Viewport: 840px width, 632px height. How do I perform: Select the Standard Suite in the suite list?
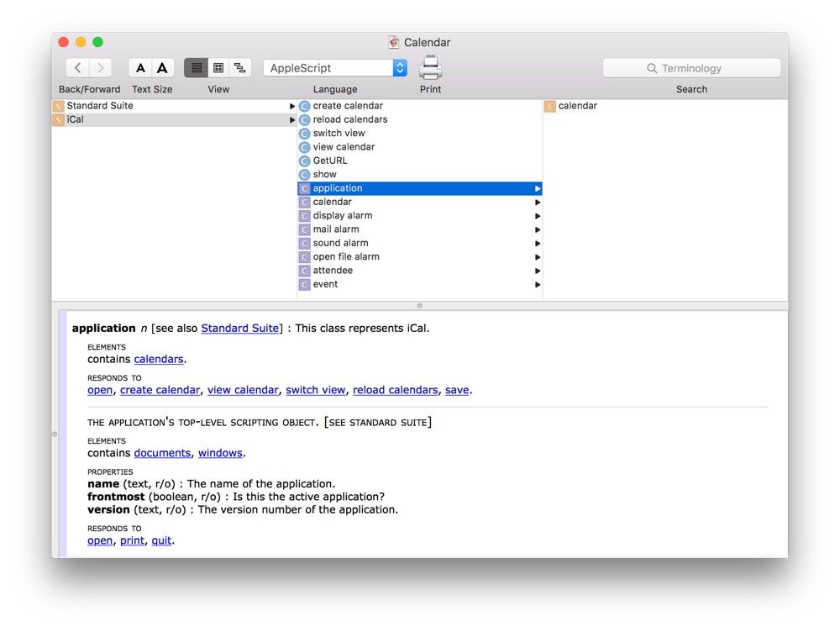174,106
